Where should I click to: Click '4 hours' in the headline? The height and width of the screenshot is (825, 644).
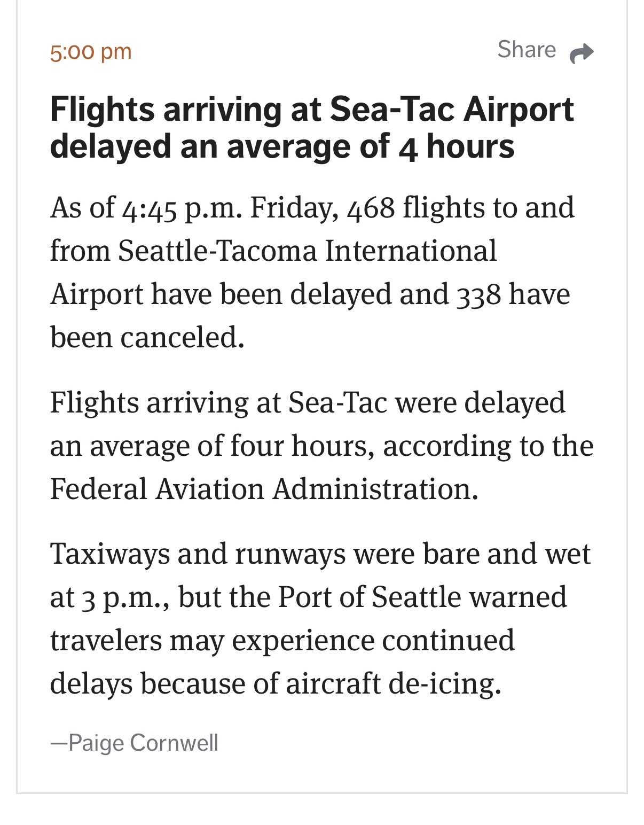click(457, 146)
